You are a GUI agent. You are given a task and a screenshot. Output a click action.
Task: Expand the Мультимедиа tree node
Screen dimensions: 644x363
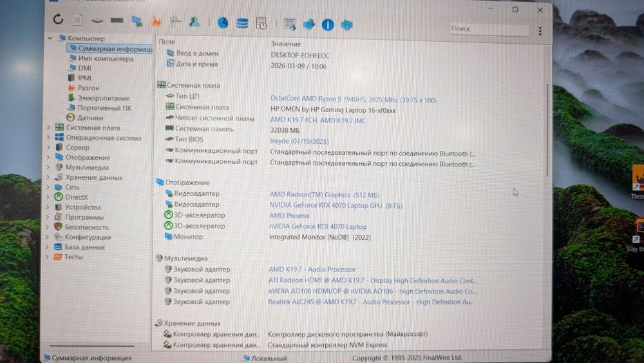[x=48, y=168]
